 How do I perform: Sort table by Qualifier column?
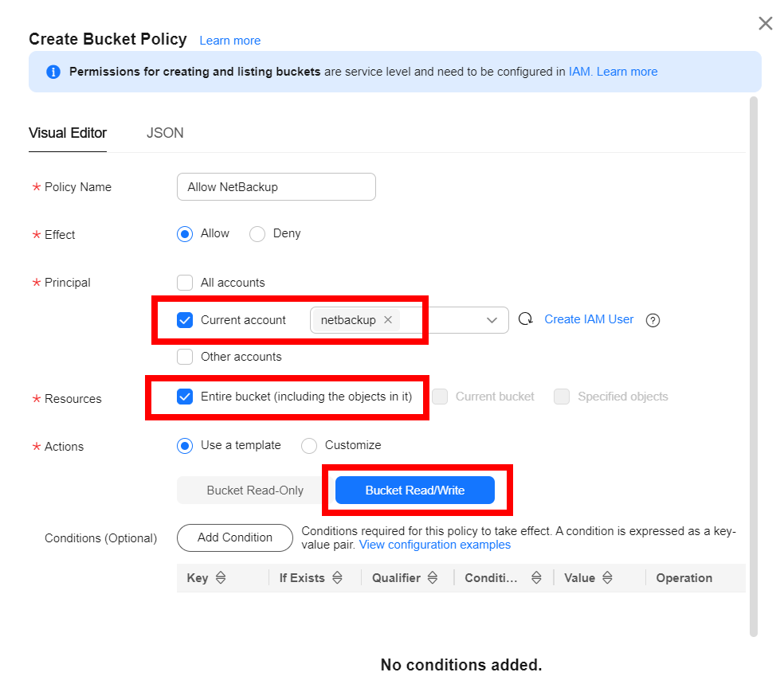(x=433, y=578)
